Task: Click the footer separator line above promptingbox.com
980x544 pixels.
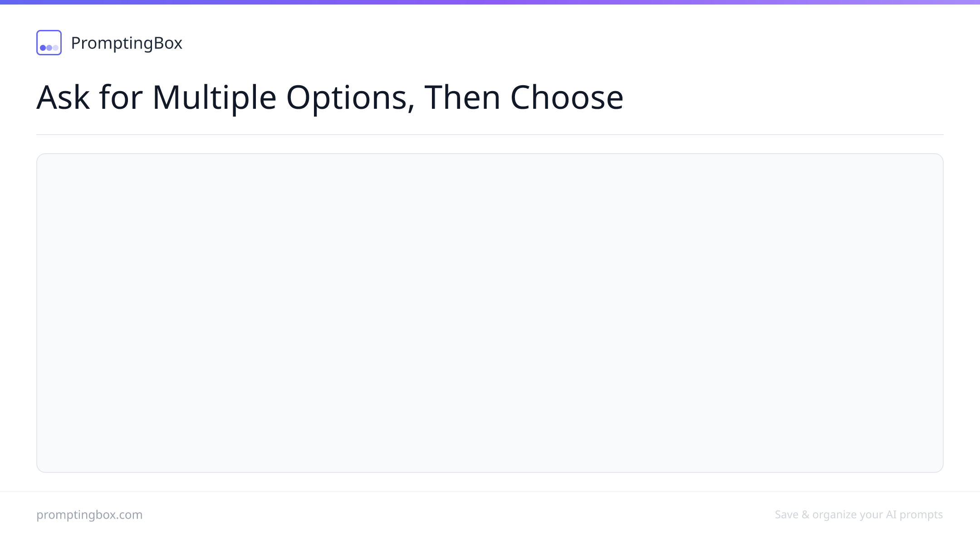Action: pos(490,491)
